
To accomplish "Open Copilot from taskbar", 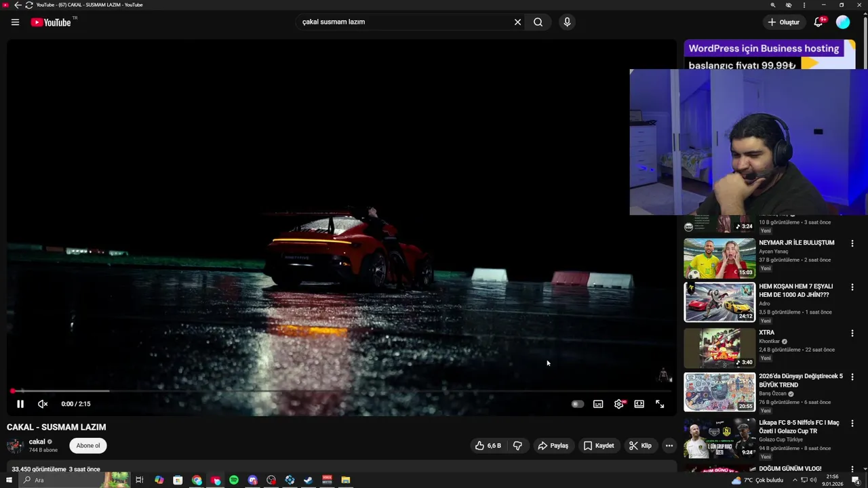I will (159, 480).
